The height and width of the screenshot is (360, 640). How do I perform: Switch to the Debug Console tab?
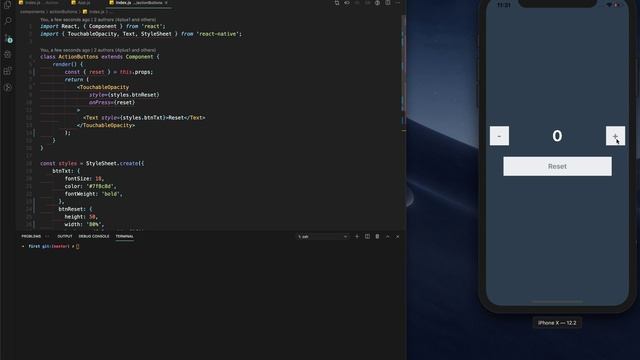pos(93,236)
